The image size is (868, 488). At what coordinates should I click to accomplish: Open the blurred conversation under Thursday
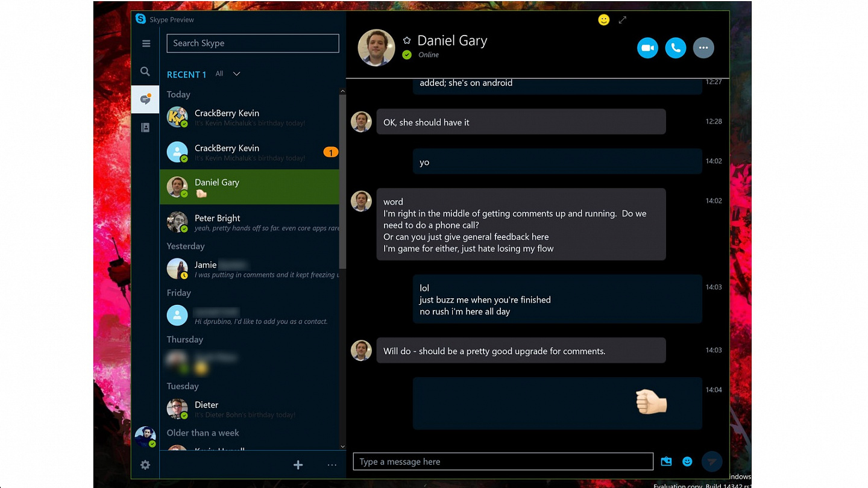tap(250, 362)
